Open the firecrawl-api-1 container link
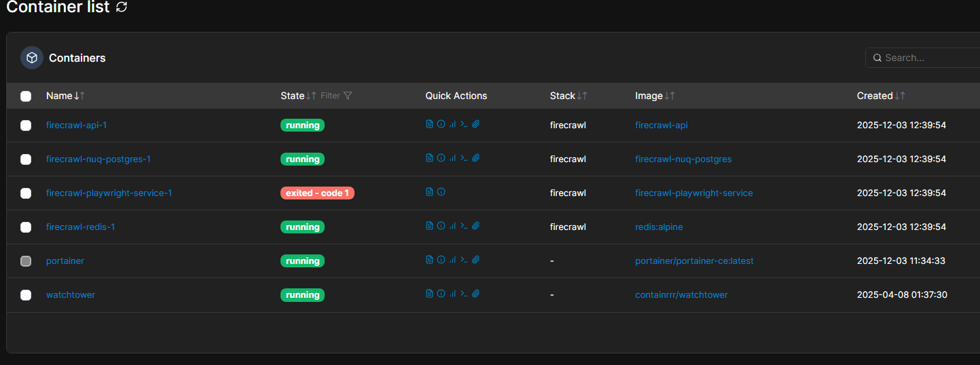Viewport: 980px width, 365px height. pyautogui.click(x=77, y=125)
